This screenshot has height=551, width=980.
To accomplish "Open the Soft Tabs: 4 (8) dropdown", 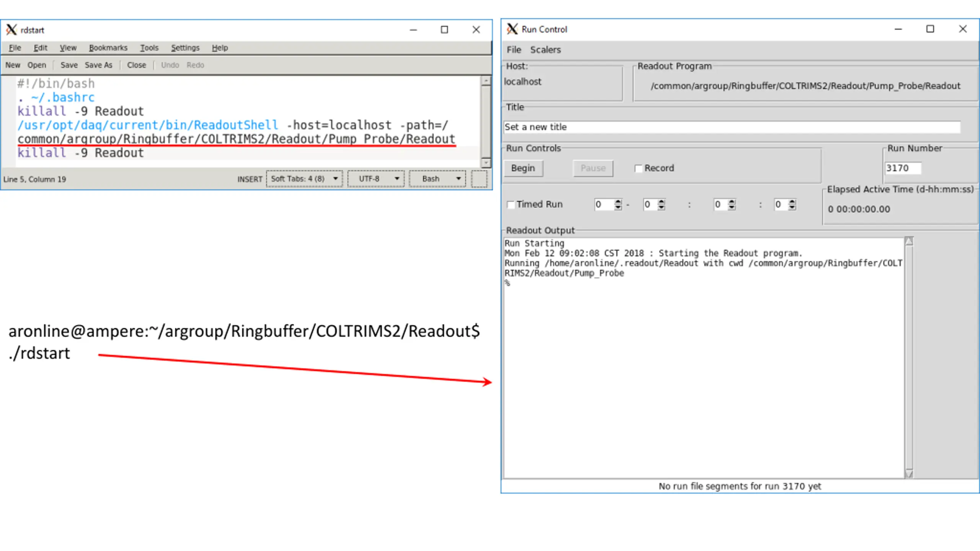I will coord(304,179).
